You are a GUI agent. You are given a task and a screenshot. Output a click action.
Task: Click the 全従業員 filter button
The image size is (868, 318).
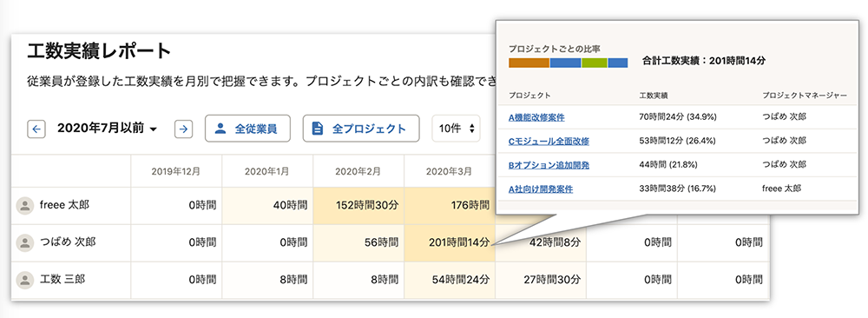pyautogui.click(x=247, y=129)
